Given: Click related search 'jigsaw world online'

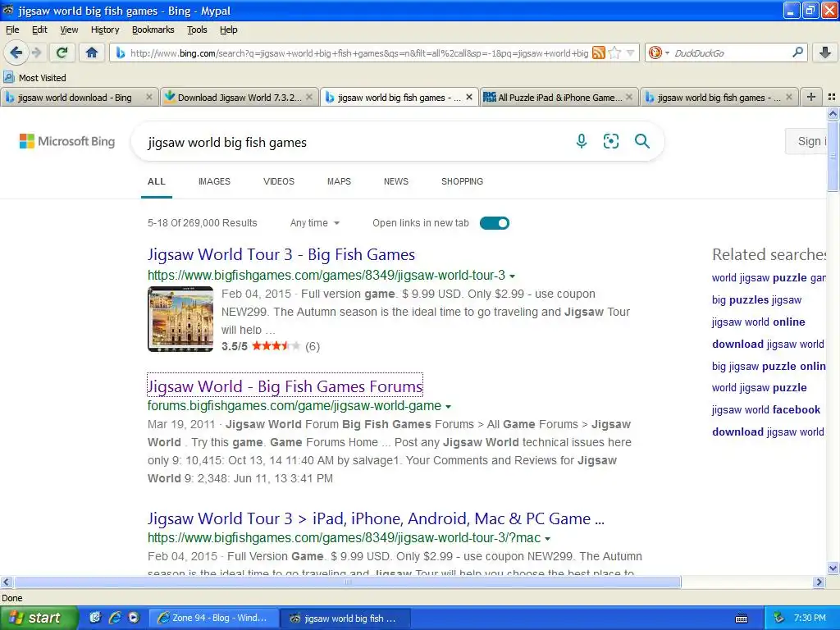Looking at the screenshot, I should point(759,322).
